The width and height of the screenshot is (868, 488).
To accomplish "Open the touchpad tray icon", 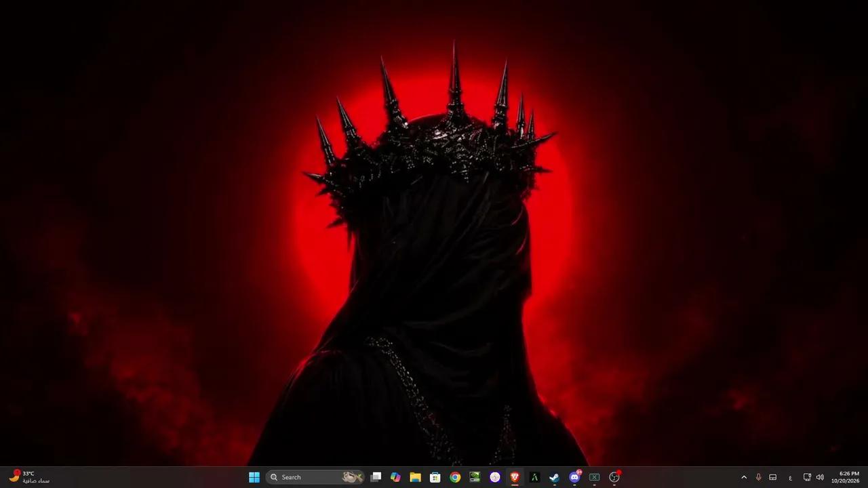I will click(x=772, y=477).
